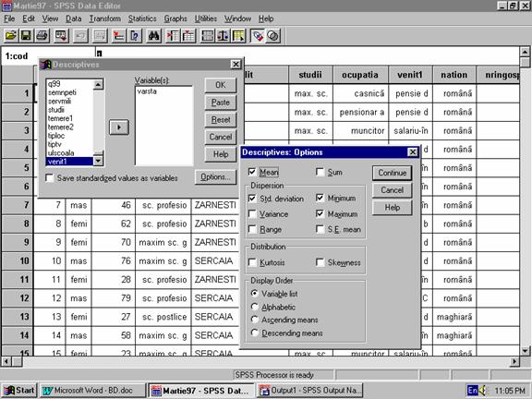Click the En language indicator
Viewport: 532px width, 399px height.
pos(472,391)
